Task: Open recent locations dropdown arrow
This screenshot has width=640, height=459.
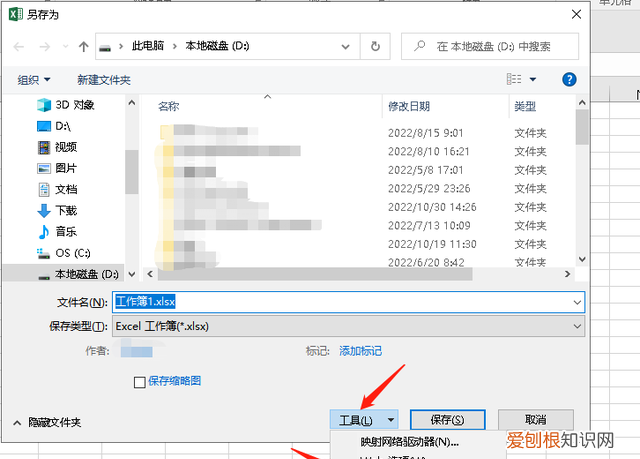Action: pos(65,47)
